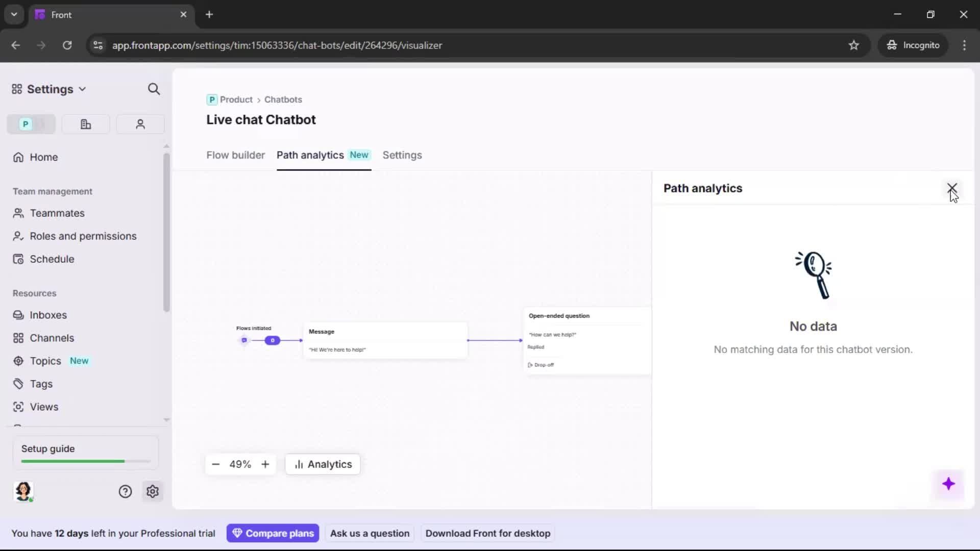This screenshot has width=980, height=551.
Task: Click the search icon in Settings sidebar
Action: [154, 89]
